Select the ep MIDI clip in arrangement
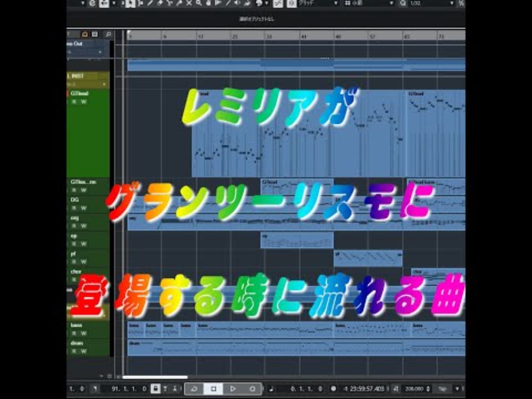 click(297, 240)
